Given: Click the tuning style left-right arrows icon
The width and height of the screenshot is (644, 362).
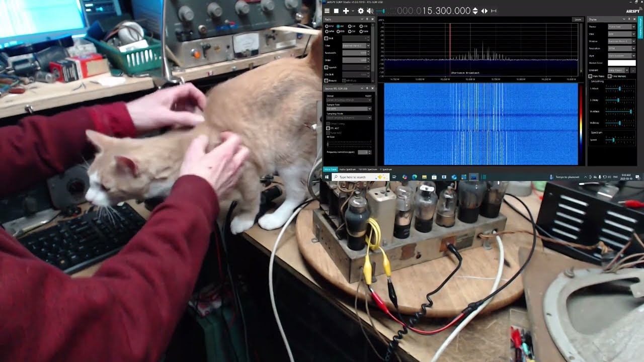Looking at the screenshot, I should pyautogui.click(x=485, y=11).
